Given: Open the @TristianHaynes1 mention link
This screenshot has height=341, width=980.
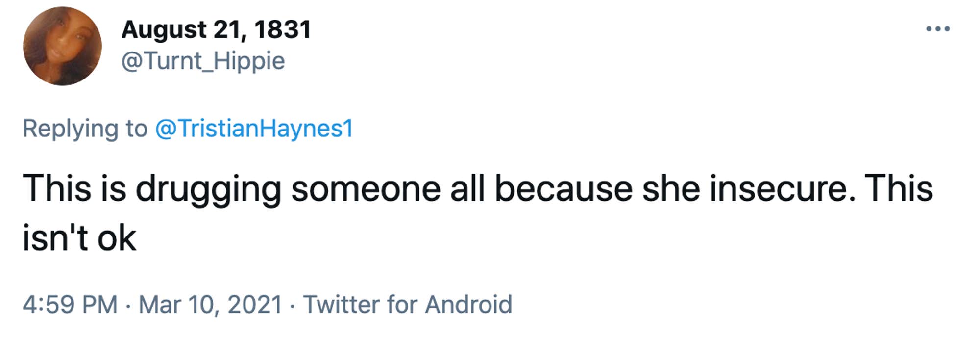Looking at the screenshot, I should coord(254,129).
